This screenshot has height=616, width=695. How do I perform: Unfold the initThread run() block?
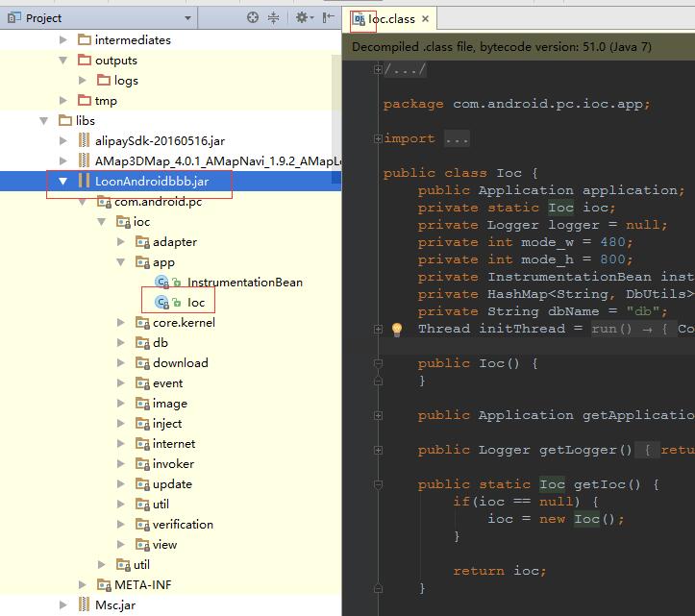click(378, 329)
